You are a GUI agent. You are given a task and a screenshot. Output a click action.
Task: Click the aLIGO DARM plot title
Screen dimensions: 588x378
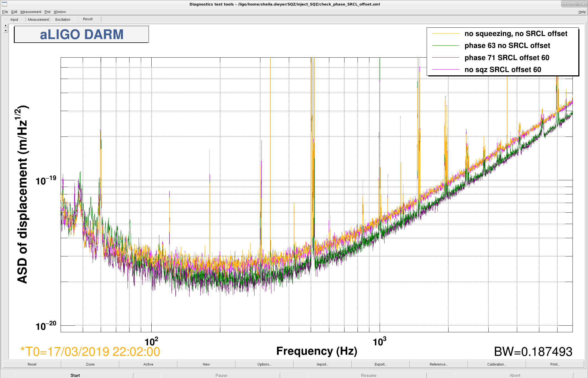(81, 34)
